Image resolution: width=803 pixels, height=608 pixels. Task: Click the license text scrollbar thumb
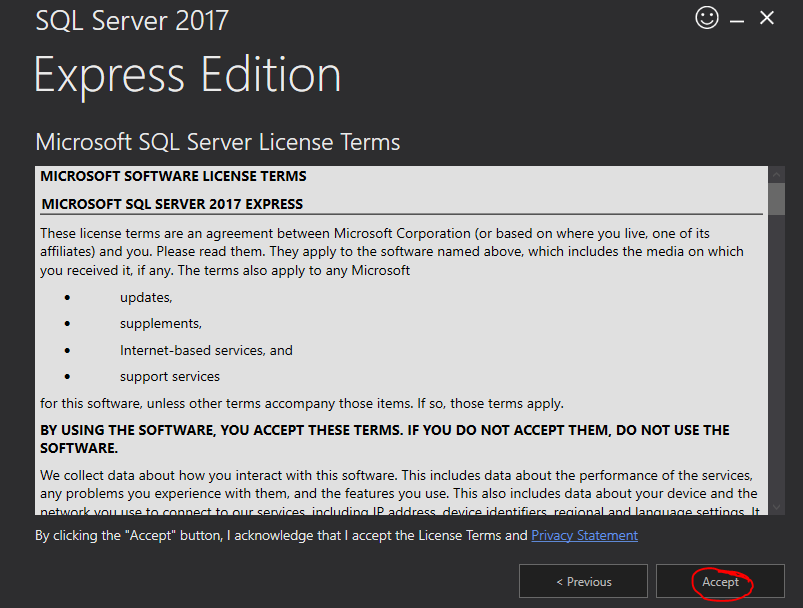coord(776,199)
